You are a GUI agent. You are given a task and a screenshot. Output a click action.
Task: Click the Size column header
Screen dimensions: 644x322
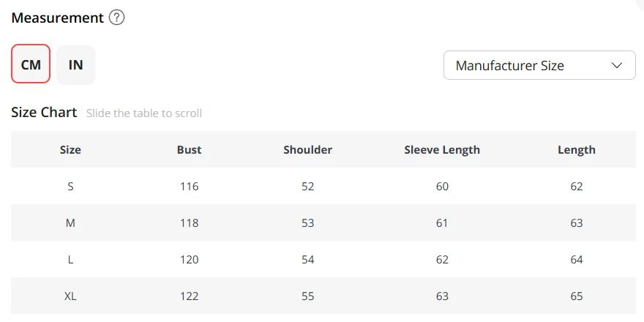(70, 149)
